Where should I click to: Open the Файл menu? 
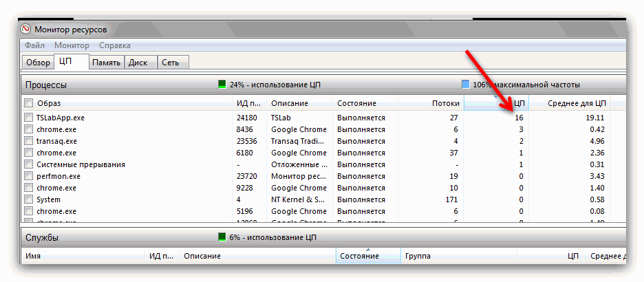click(x=35, y=45)
